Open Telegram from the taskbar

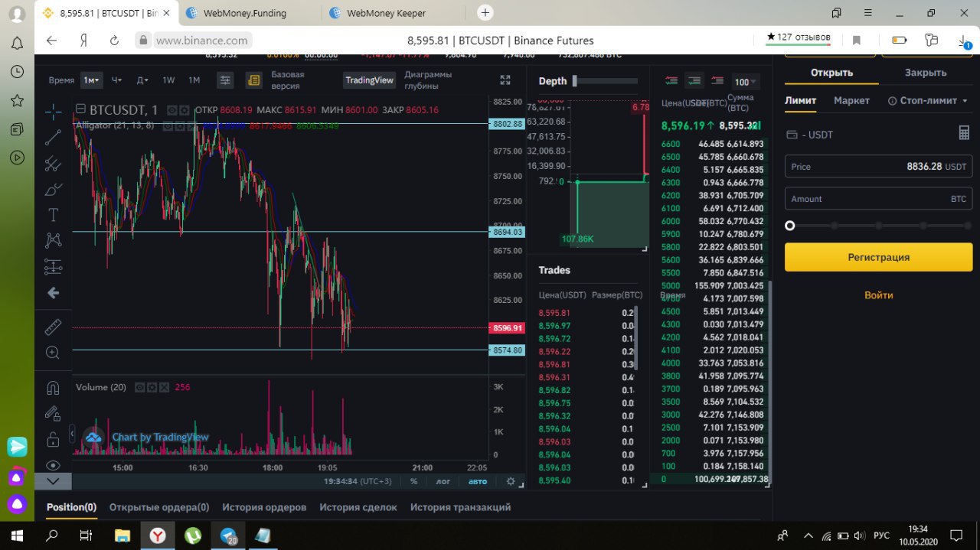(x=229, y=535)
